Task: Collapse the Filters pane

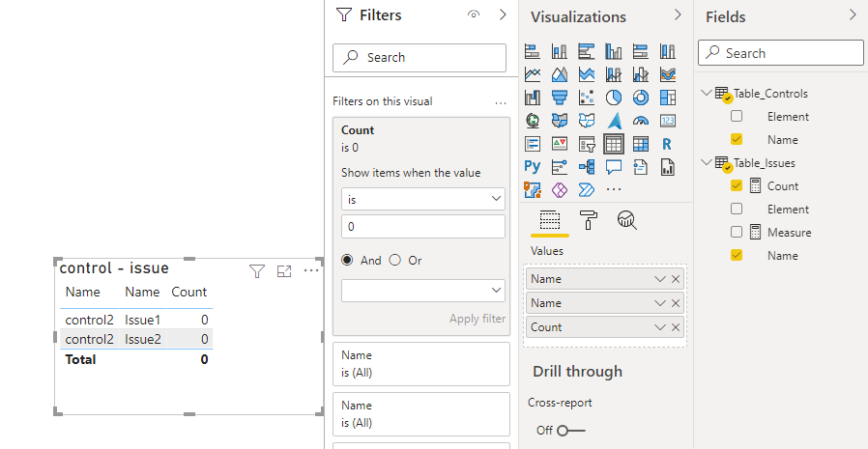Action: (x=503, y=14)
